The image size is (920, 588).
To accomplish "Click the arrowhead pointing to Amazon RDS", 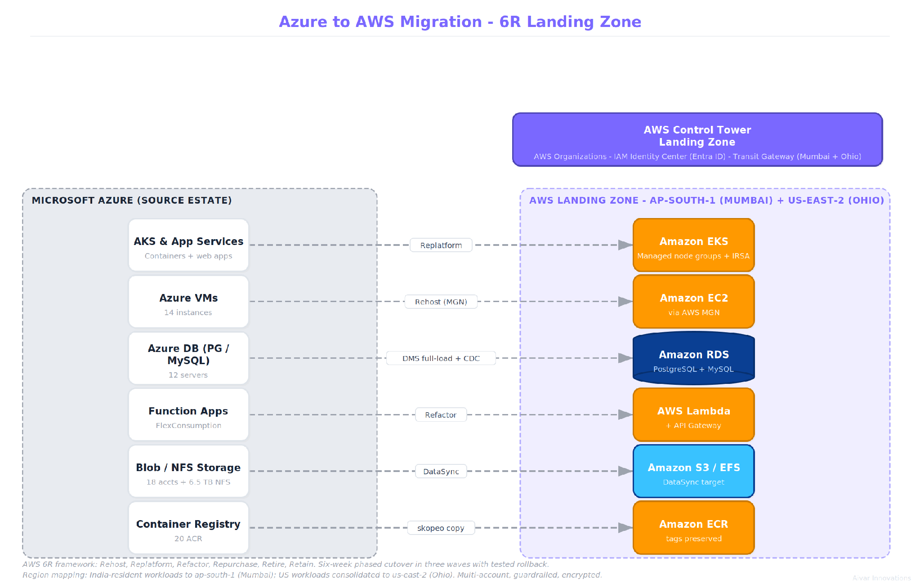I will 625,358.
